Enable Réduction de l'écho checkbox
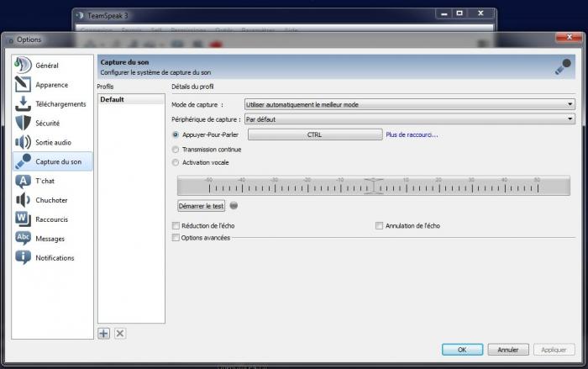 click(176, 225)
